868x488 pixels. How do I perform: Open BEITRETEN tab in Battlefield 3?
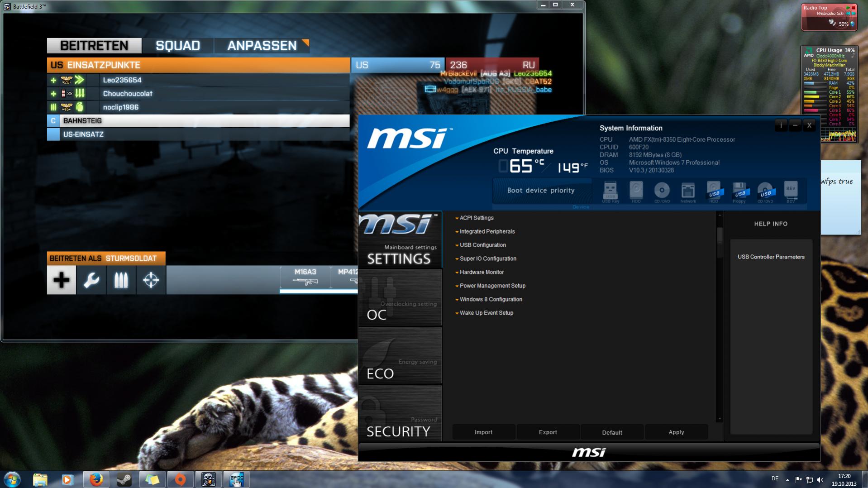point(94,46)
